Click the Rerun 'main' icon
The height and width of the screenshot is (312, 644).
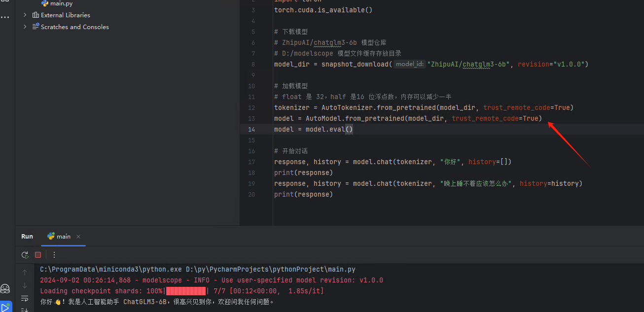click(x=25, y=255)
